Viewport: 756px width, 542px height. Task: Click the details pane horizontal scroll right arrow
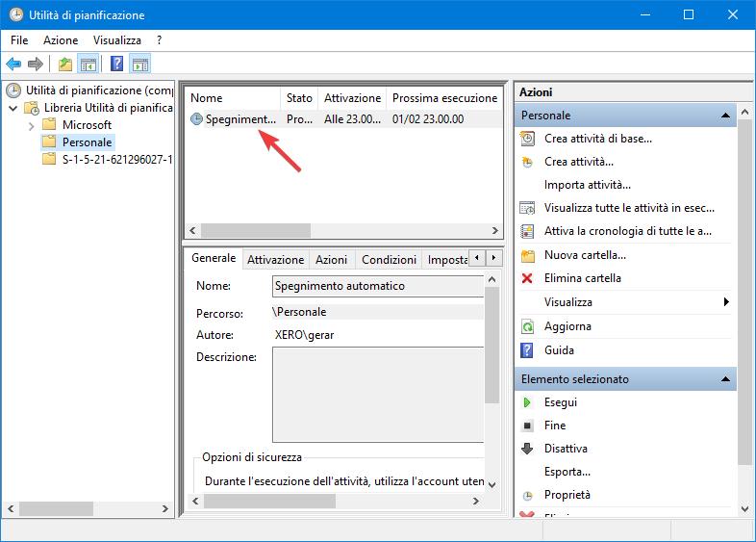[x=476, y=502]
